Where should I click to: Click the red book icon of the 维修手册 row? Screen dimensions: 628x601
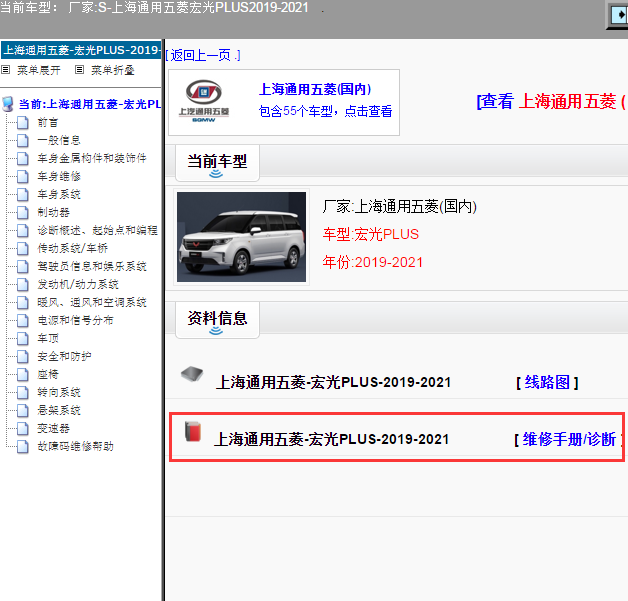click(x=193, y=431)
